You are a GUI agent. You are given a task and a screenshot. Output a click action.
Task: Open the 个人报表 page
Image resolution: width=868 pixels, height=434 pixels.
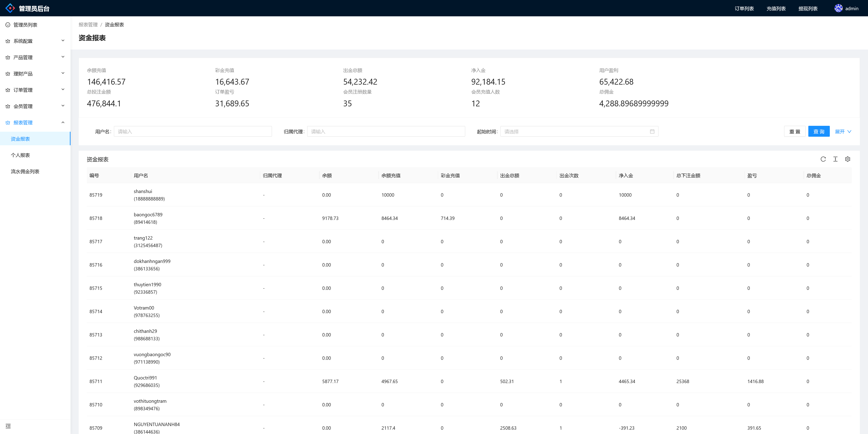[x=20, y=155]
